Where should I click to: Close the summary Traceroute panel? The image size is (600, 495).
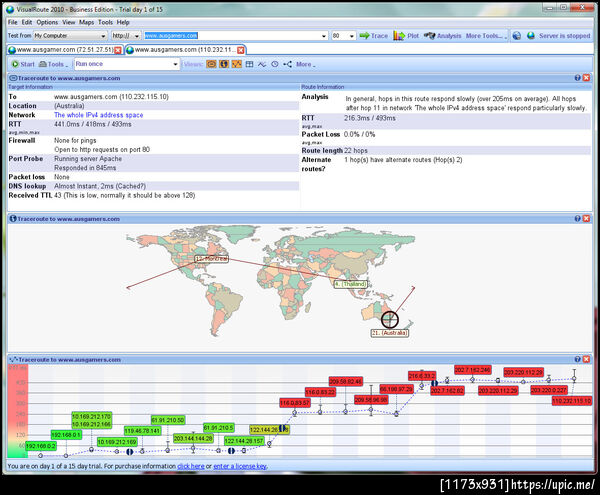click(586, 78)
